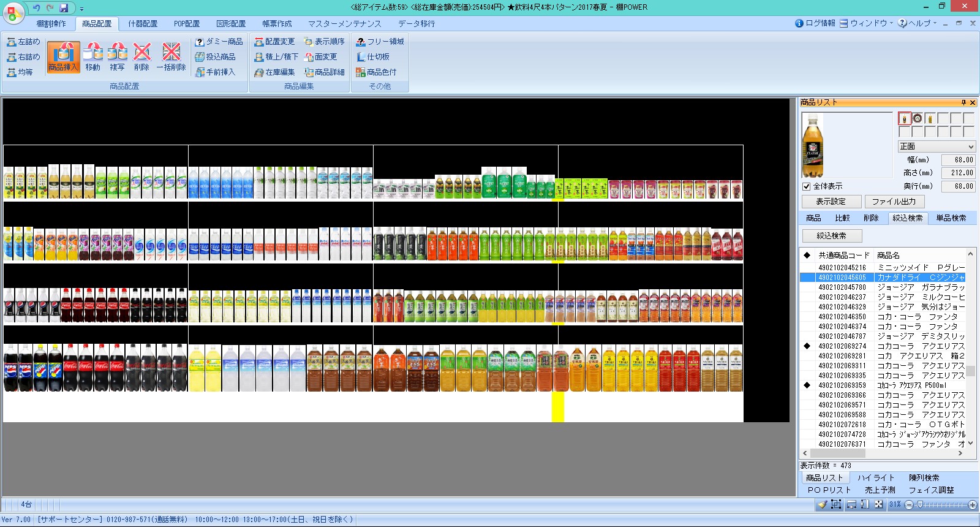The image size is (980, 527).
Task: Click the zoom slider handle in status bar
Action: tap(919, 504)
